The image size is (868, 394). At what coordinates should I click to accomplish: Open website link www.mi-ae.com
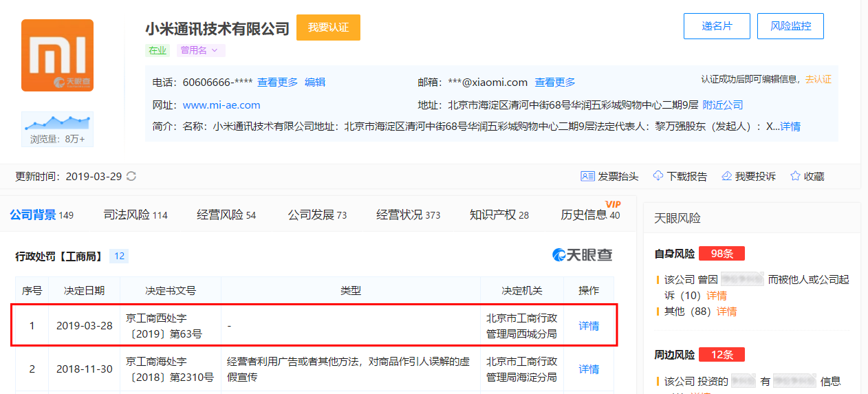coord(221,105)
